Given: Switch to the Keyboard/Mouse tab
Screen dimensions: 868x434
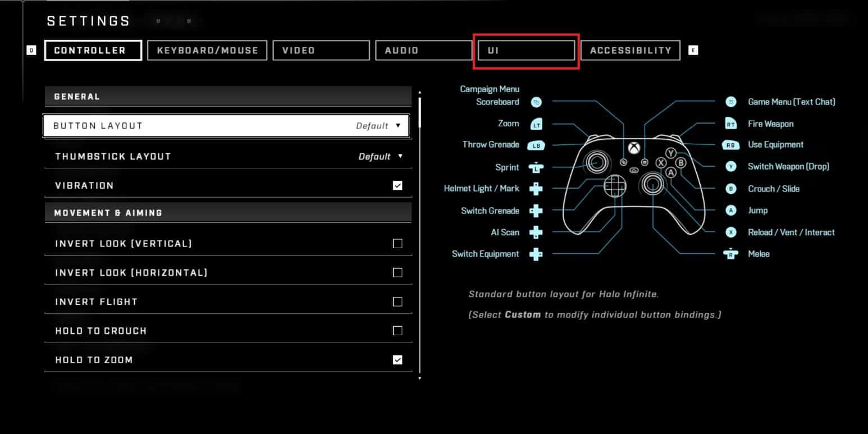Looking at the screenshot, I should 207,50.
